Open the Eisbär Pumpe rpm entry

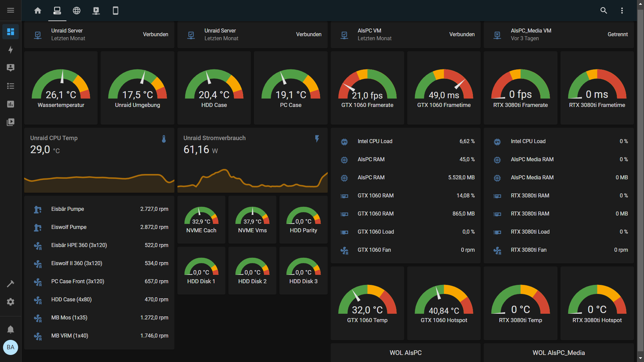[99, 209]
